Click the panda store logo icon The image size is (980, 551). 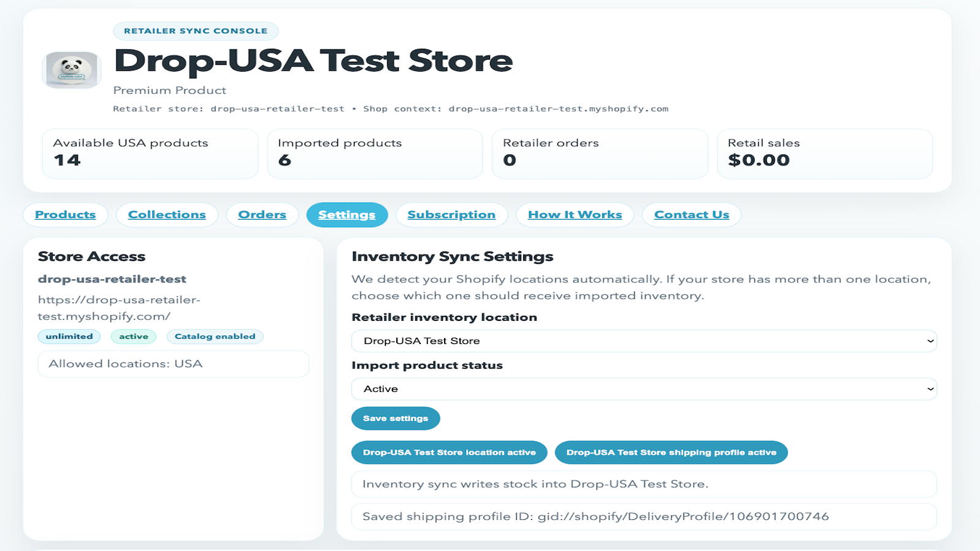pos(72,70)
